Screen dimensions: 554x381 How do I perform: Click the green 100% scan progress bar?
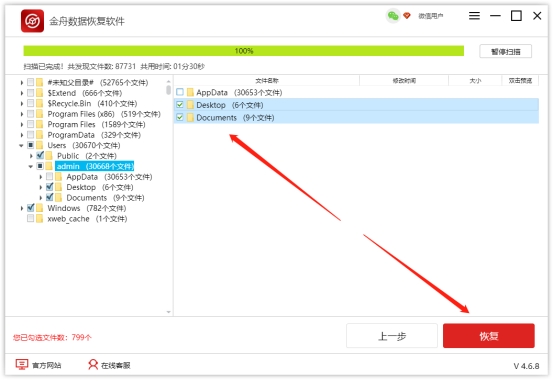click(243, 51)
